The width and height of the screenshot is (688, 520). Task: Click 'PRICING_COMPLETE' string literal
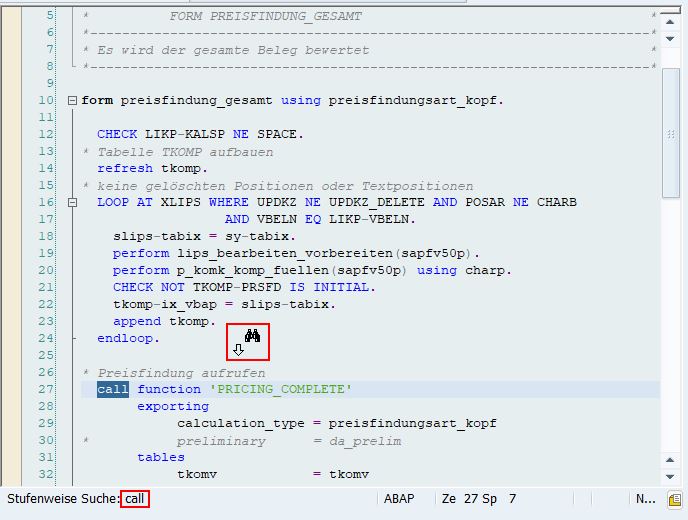(281, 390)
